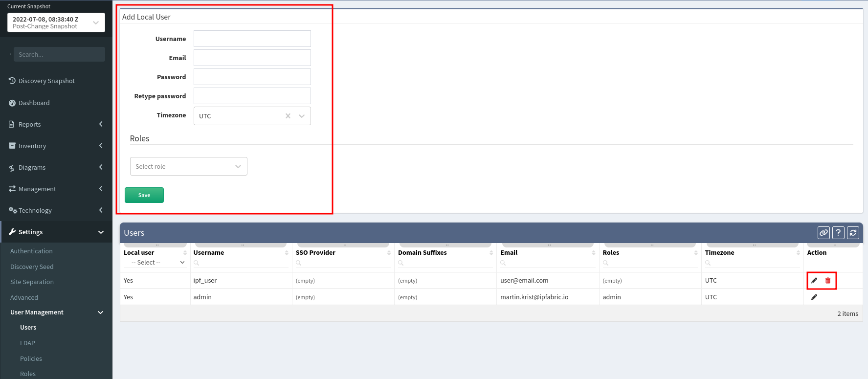Expand the Technology menu chevron
This screenshot has width=868, height=379.
tap(101, 210)
